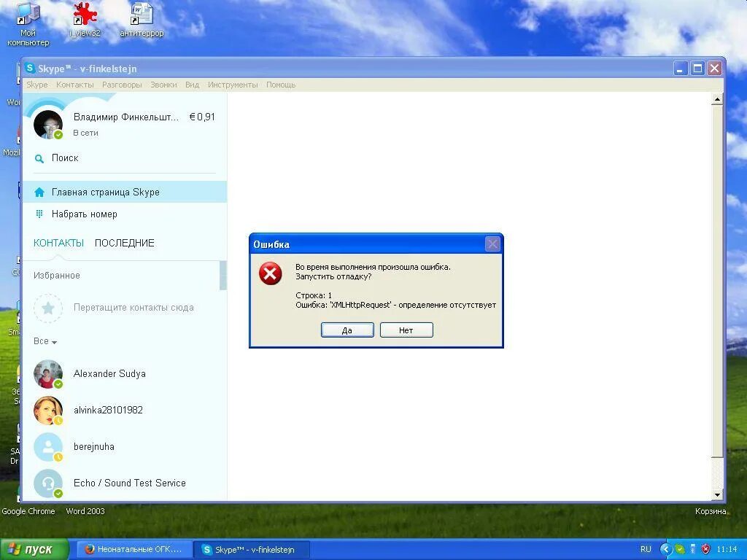Click the main pane scroll up arrow
This screenshot has width=747, height=560.
(718, 99)
